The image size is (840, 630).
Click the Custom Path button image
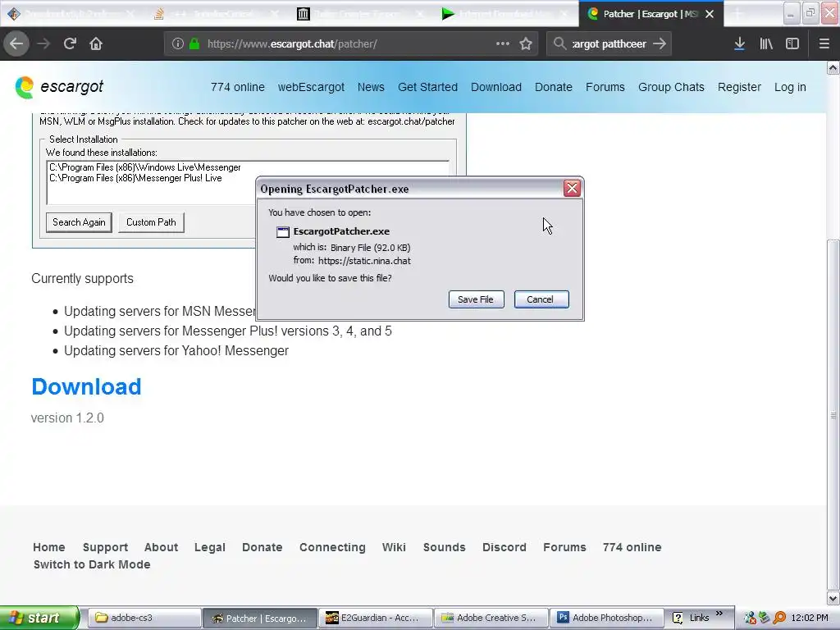tap(151, 222)
